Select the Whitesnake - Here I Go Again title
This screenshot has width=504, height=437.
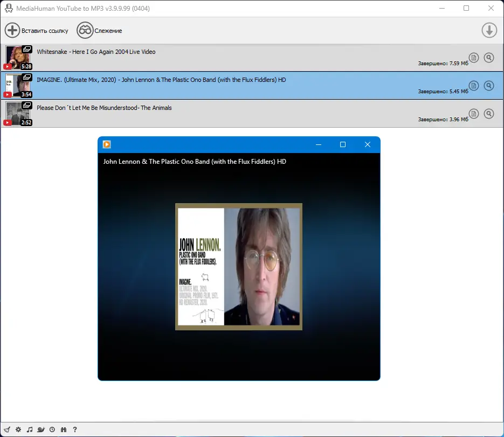tap(96, 52)
